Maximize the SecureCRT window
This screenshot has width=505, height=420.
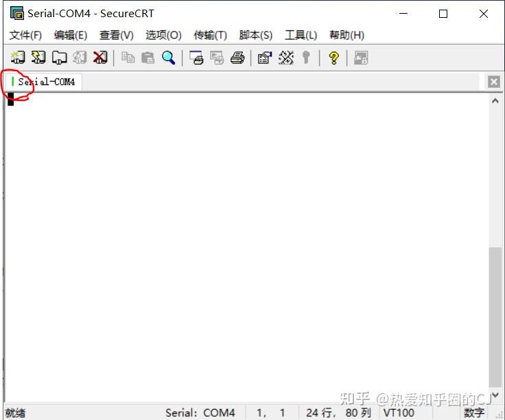(443, 14)
